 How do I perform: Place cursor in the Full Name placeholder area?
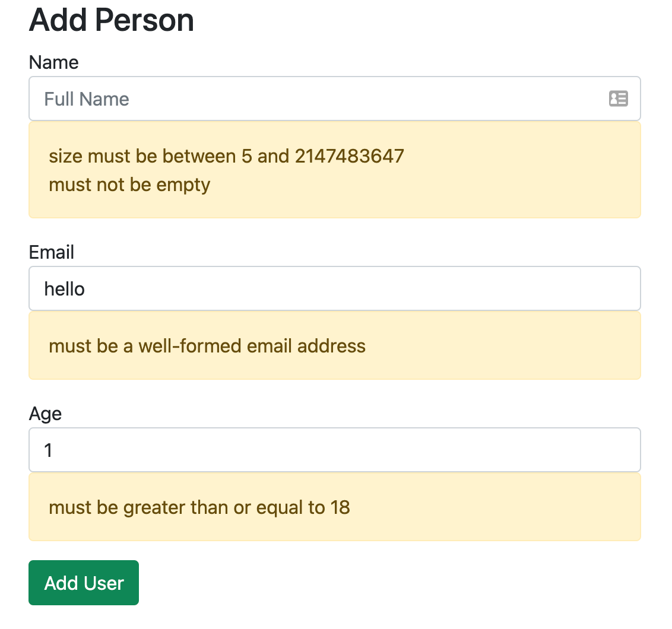86,99
